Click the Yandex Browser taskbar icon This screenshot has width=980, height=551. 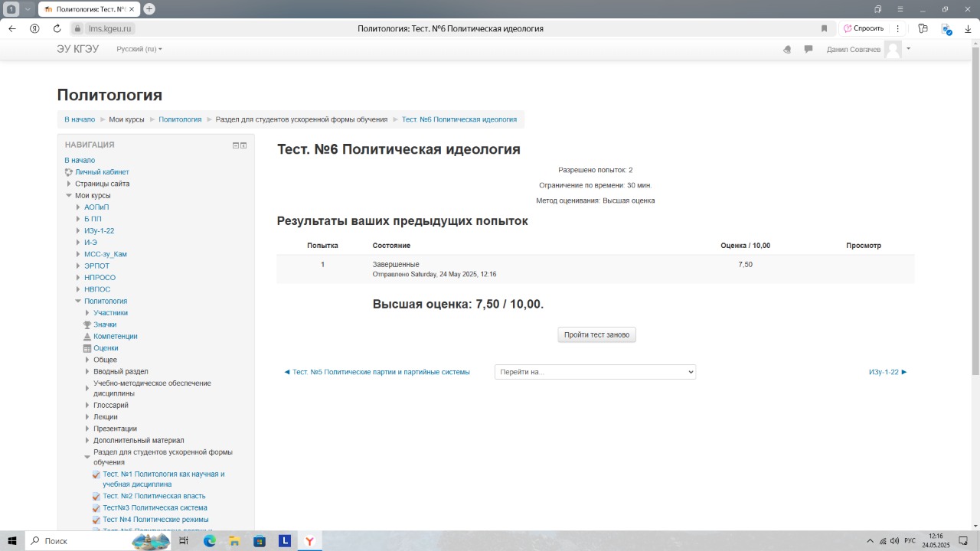pos(309,541)
